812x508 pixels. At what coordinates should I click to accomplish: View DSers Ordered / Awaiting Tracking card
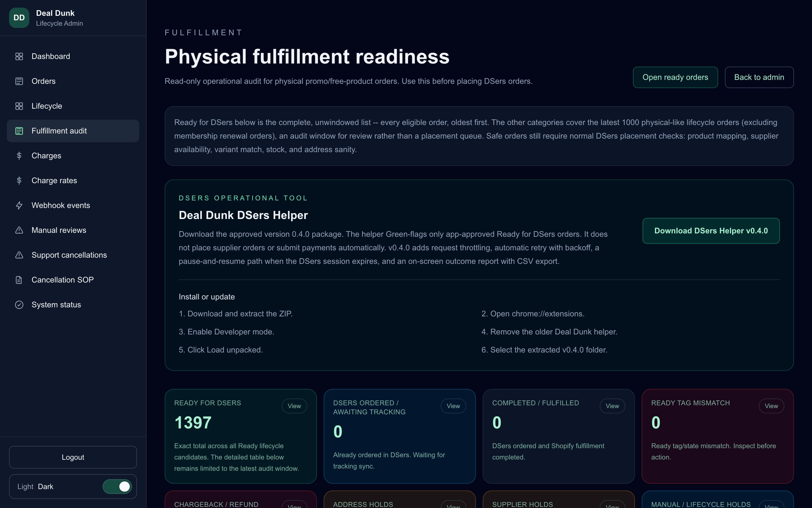pyautogui.click(x=453, y=406)
